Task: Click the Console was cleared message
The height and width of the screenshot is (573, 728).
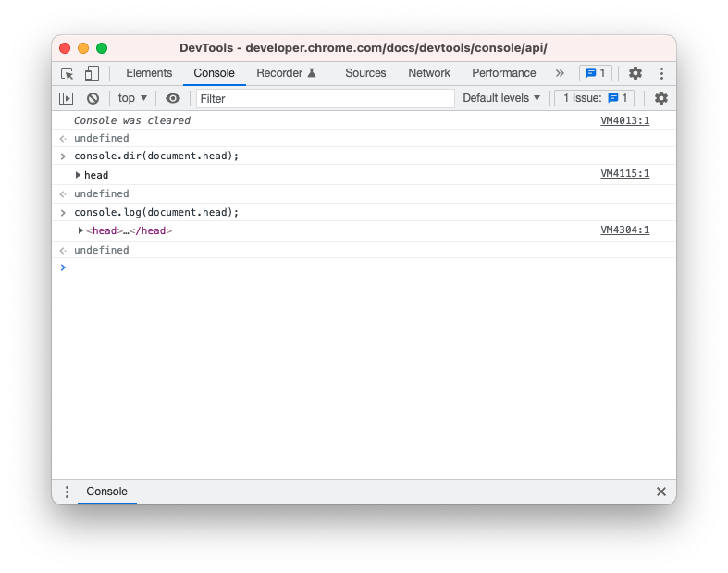Action: (x=132, y=121)
